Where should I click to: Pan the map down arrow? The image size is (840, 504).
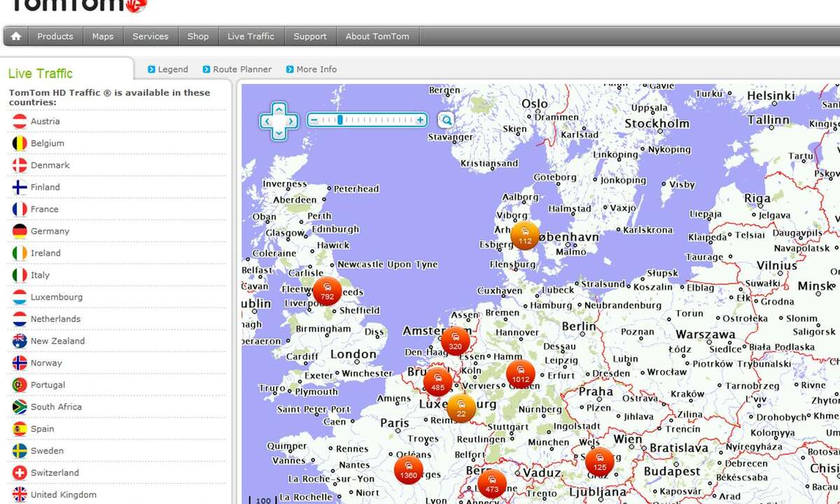click(279, 133)
